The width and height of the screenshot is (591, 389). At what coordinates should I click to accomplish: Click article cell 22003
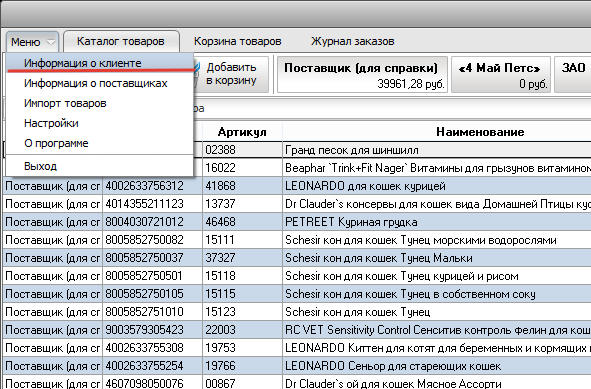click(242, 330)
